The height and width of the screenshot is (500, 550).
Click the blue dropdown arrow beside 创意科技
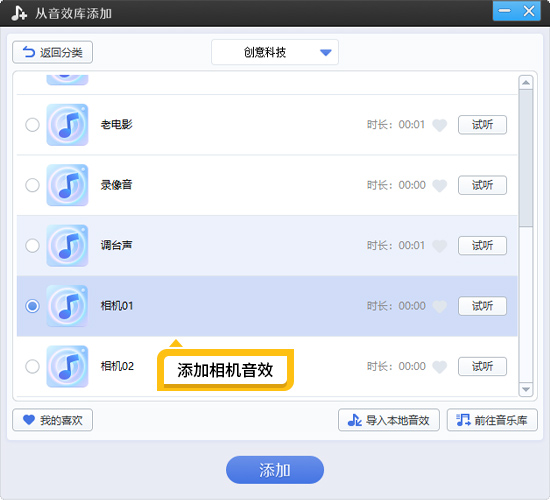point(326,53)
